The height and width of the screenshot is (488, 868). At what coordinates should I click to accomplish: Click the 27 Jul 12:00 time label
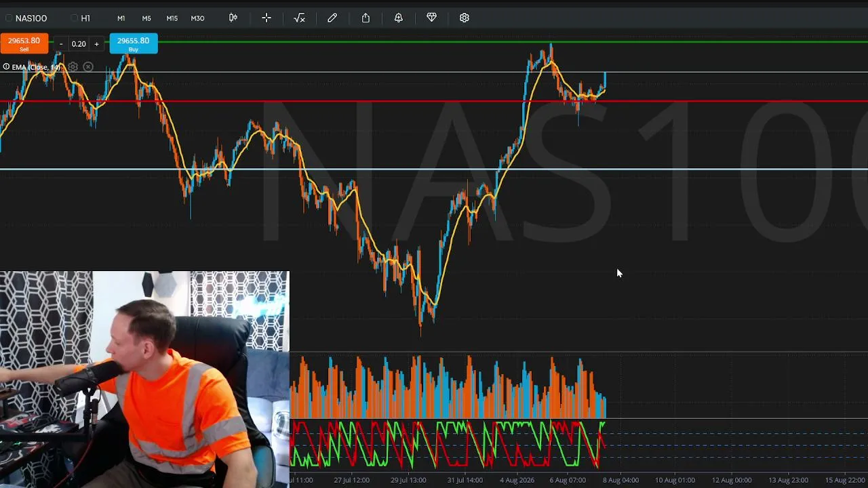pyautogui.click(x=351, y=480)
